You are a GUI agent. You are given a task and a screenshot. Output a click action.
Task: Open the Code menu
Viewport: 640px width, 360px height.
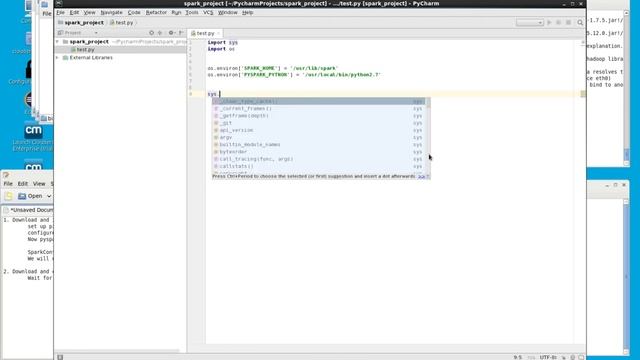(x=134, y=13)
